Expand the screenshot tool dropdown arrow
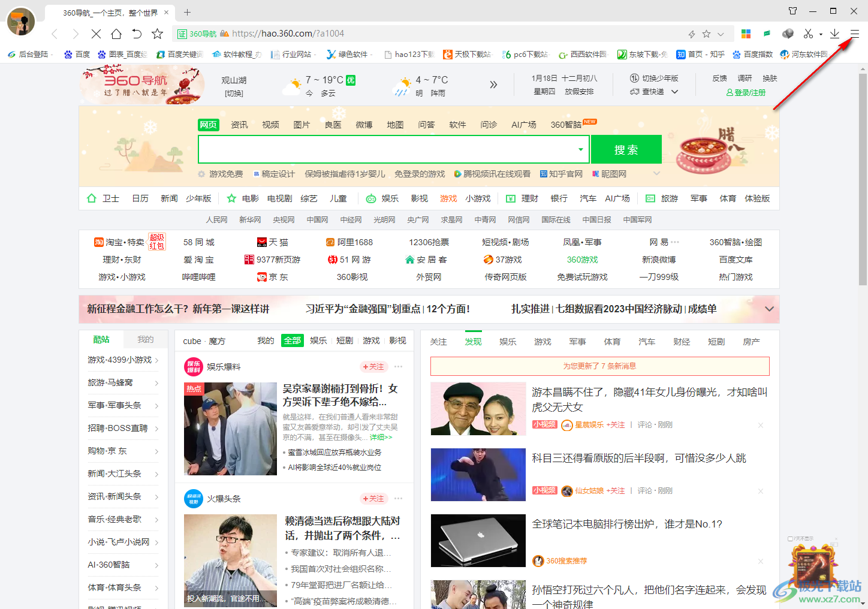868x609 pixels. tap(821, 34)
